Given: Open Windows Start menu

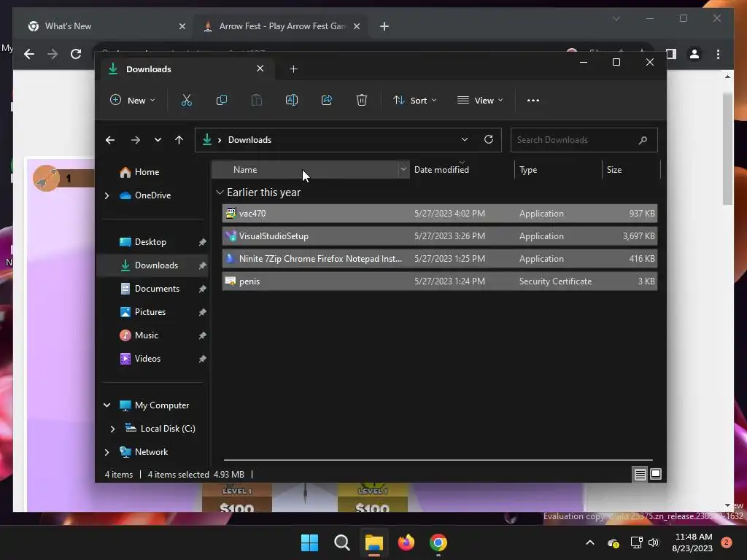Looking at the screenshot, I should click(309, 542).
